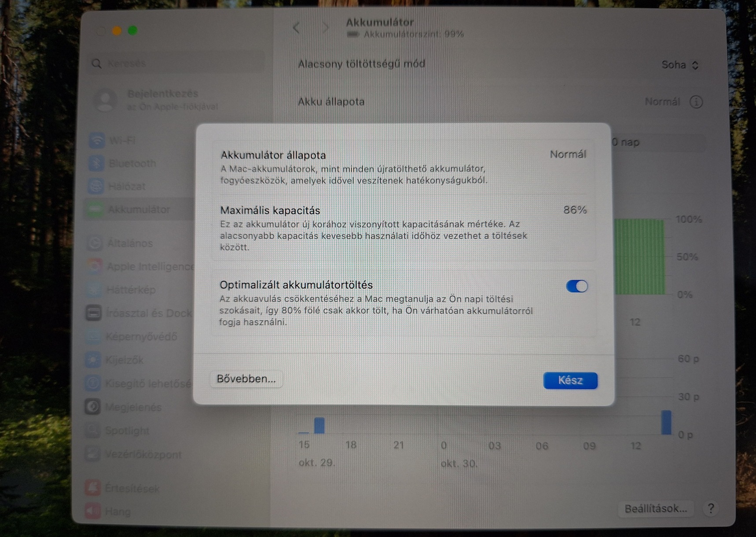Click the back arrow in the toolbar
The height and width of the screenshot is (537, 756).
(297, 28)
